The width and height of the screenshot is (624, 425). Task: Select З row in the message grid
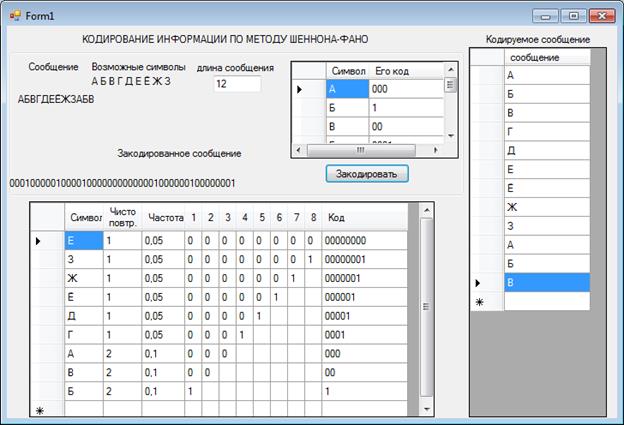pos(547,226)
